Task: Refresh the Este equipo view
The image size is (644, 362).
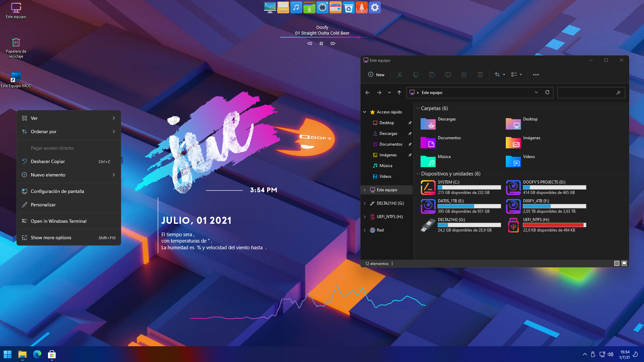Action: tap(547, 92)
